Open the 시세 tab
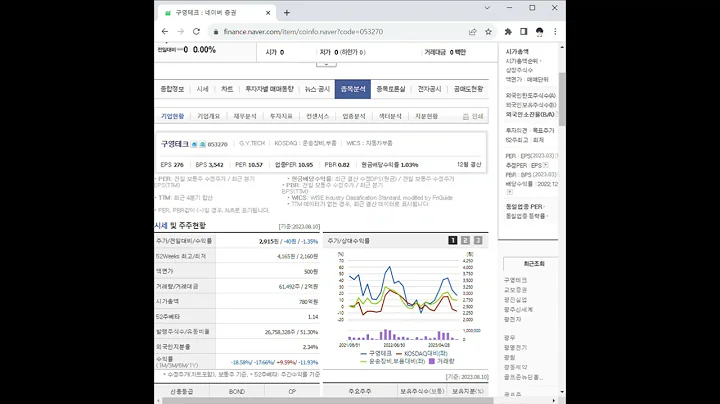Viewport: 720px width, 404px height. (202, 89)
